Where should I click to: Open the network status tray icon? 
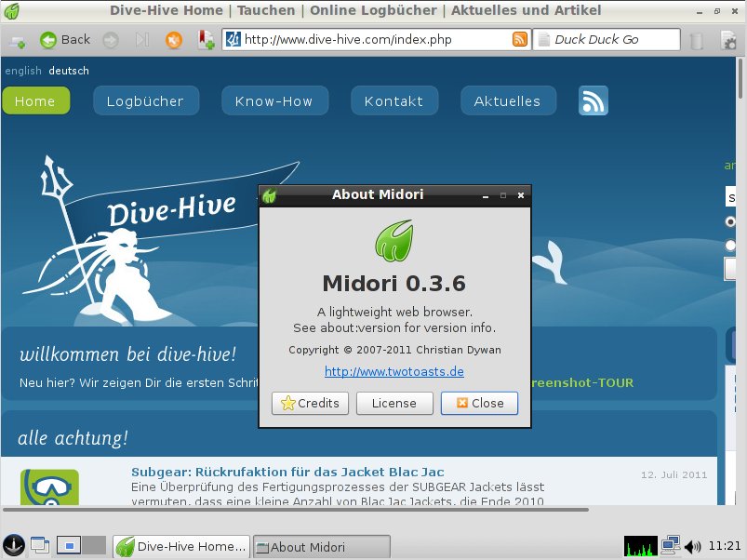[x=671, y=546]
